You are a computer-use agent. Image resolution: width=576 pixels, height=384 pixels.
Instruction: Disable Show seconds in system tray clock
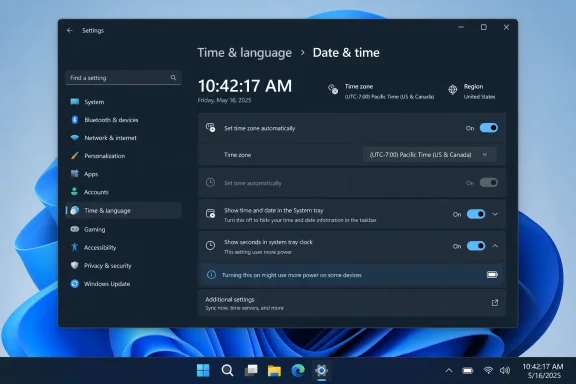point(476,246)
